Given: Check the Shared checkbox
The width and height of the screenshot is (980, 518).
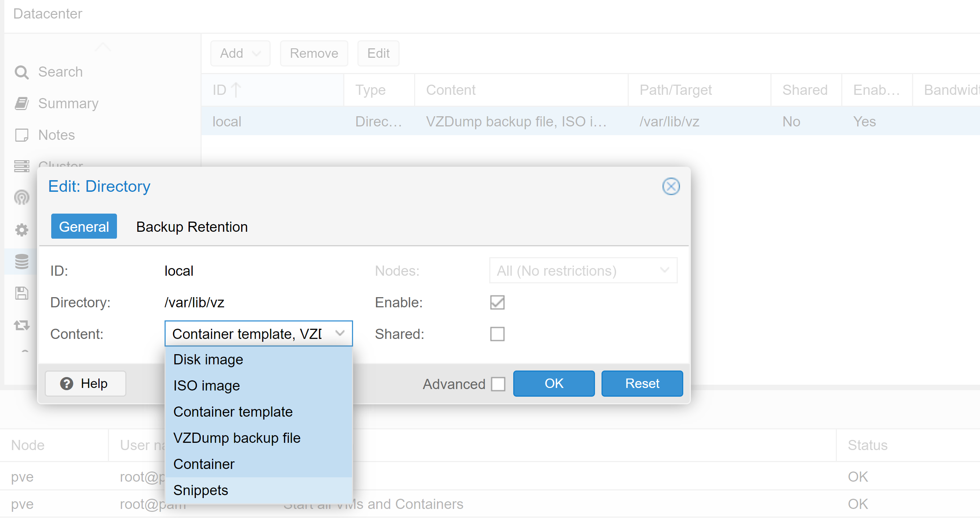Looking at the screenshot, I should click(497, 334).
